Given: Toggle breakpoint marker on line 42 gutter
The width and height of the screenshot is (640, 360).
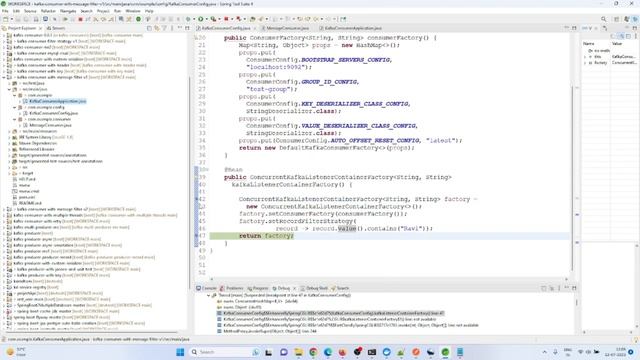Looking at the screenshot, I should (x=196, y=199).
